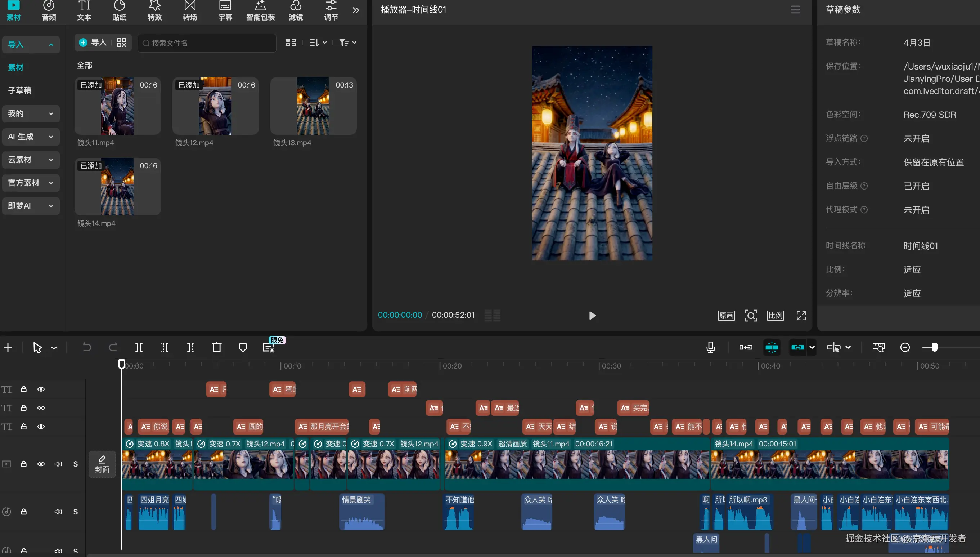Click the 比例 aspect ratio button
Image resolution: width=980 pixels, height=557 pixels.
tap(775, 316)
